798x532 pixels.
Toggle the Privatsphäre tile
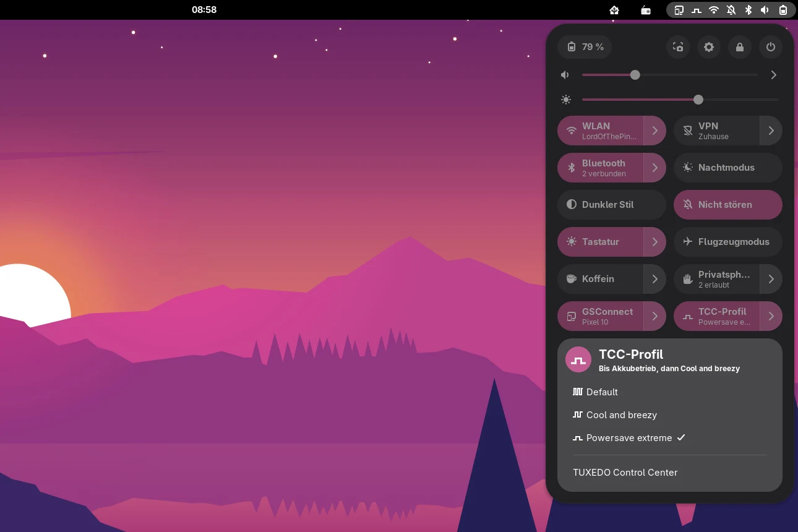(x=716, y=279)
